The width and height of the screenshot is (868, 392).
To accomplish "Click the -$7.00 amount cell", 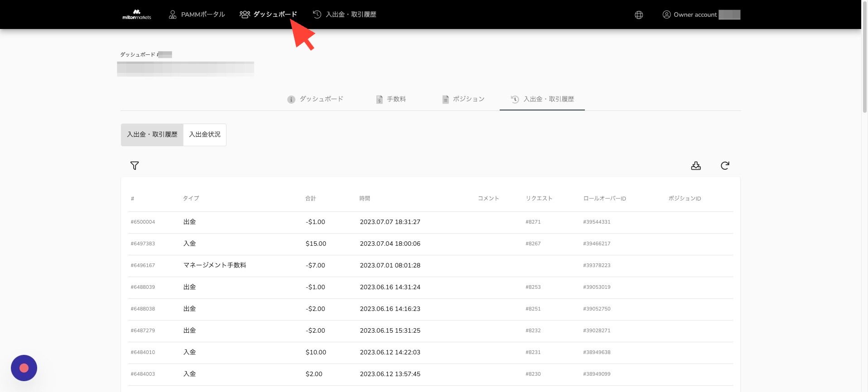I will click(x=315, y=265).
